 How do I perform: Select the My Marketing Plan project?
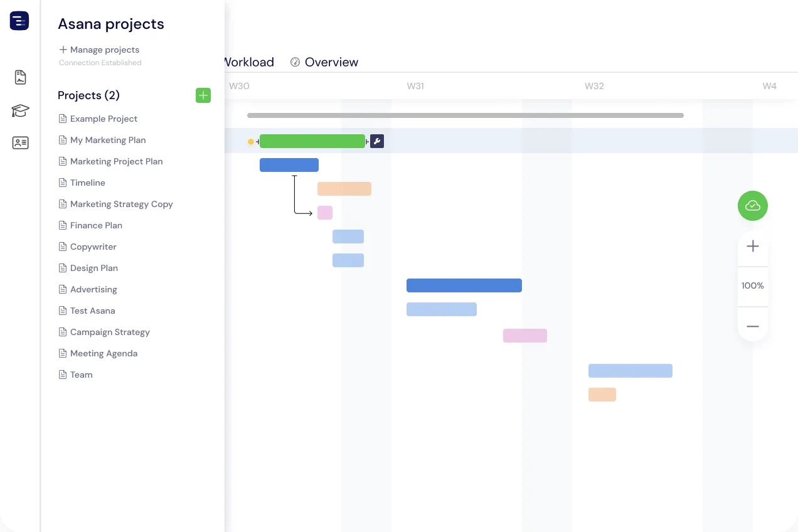(108, 140)
